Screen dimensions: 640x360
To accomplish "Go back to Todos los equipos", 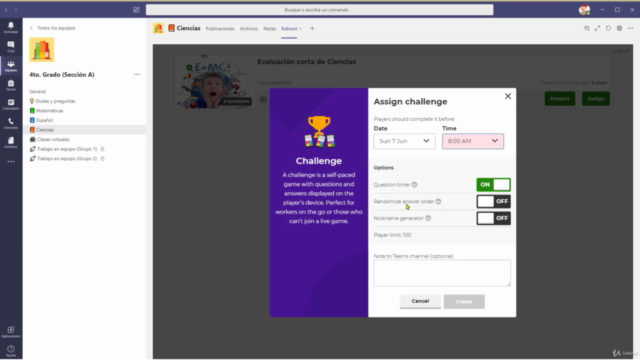I will coord(53,28).
